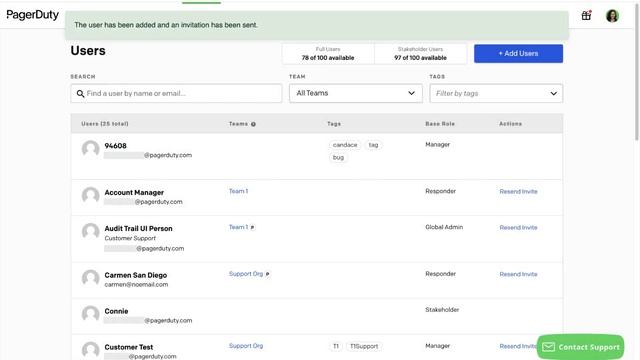This screenshot has height=360, width=640.
Task: Click Audit Trail UI Person's avatar
Action: pos(91,231)
